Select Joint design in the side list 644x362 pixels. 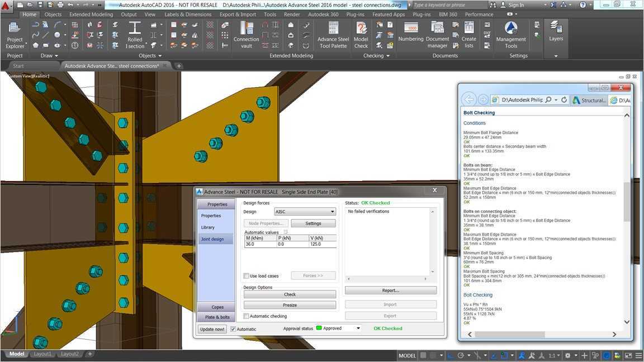(x=216, y=239)
